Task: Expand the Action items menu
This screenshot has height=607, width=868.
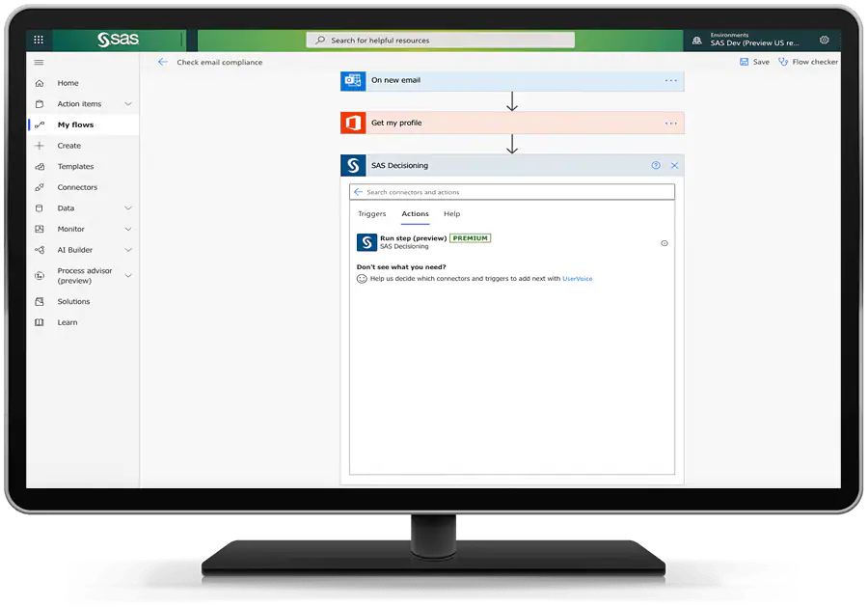Action: pyautogui.click(x=128, y=104)
